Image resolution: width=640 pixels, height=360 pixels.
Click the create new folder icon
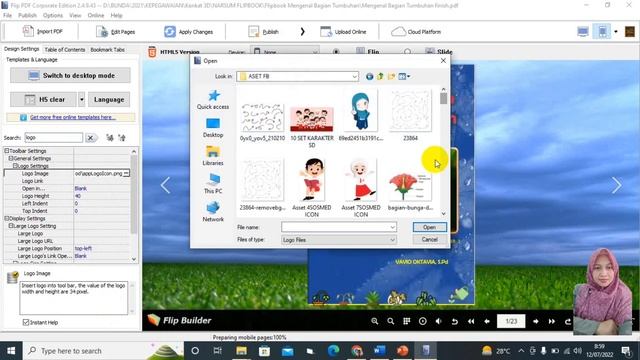[391, 76]
